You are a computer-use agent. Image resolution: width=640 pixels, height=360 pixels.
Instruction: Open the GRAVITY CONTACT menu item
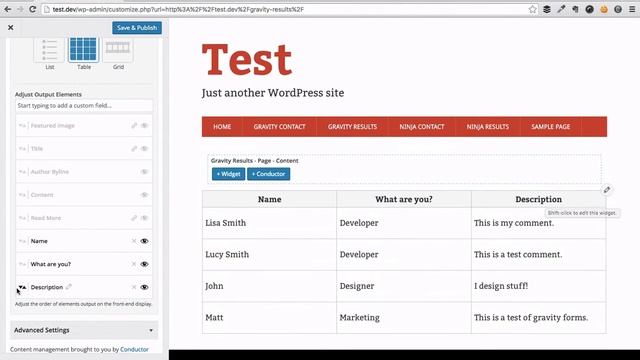[280, 127]
